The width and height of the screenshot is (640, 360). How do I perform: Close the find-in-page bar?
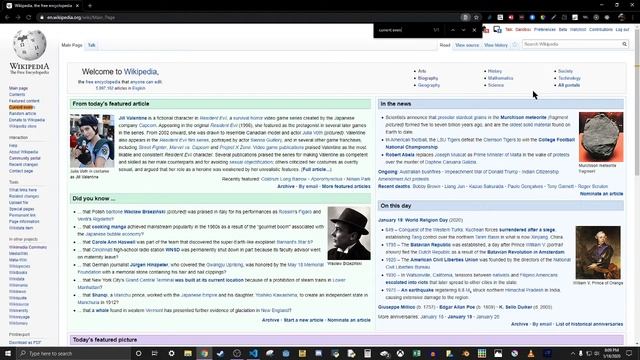click(x=474, y=30)
